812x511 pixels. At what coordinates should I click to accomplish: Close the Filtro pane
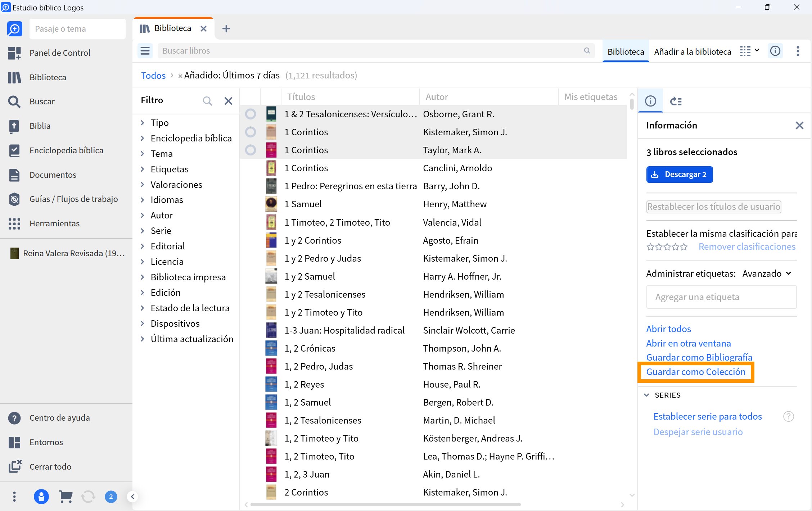tap(228, 101)
